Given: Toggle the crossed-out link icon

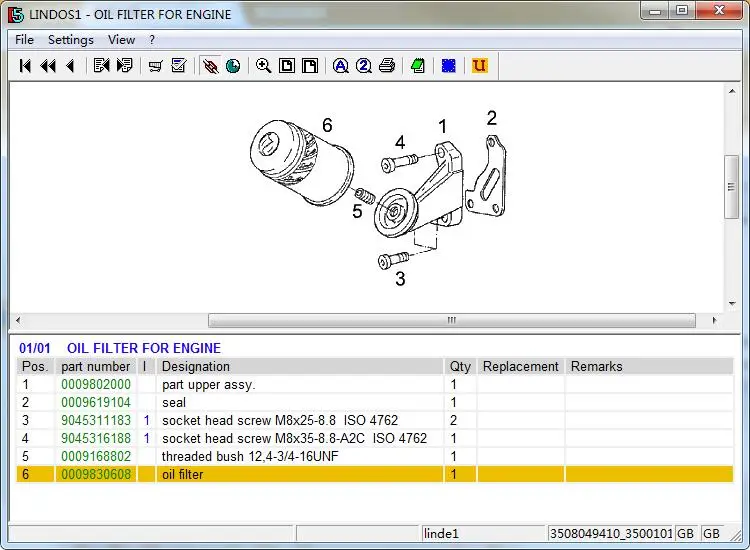Looking at the screenshot, I should (210, 66).
